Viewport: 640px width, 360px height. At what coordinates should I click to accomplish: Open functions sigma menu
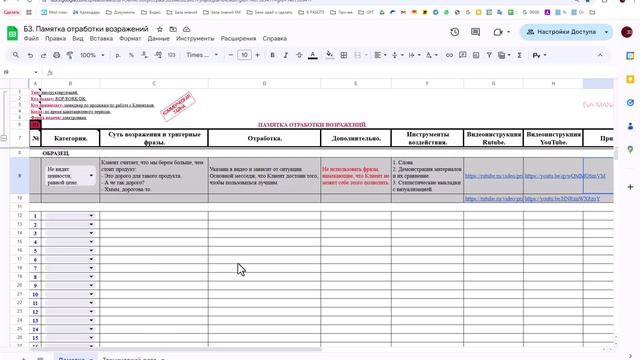520,55
